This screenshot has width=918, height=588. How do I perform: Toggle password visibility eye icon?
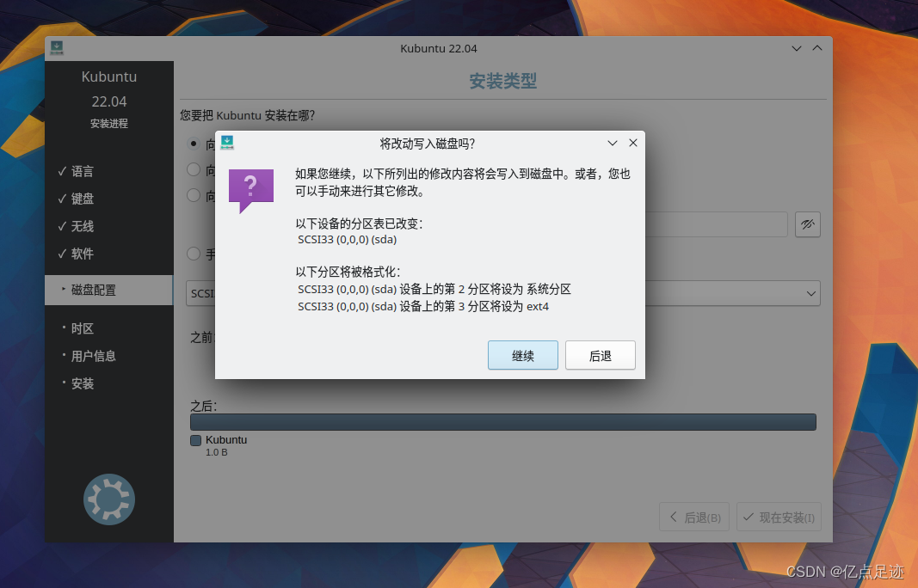pyautogui.click(x=807, y=224)
